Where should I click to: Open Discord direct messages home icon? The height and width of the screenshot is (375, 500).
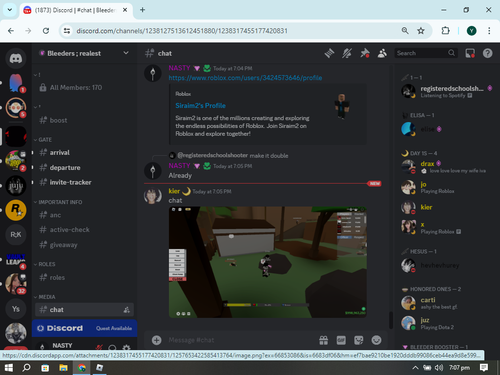(x=16, y=59)
